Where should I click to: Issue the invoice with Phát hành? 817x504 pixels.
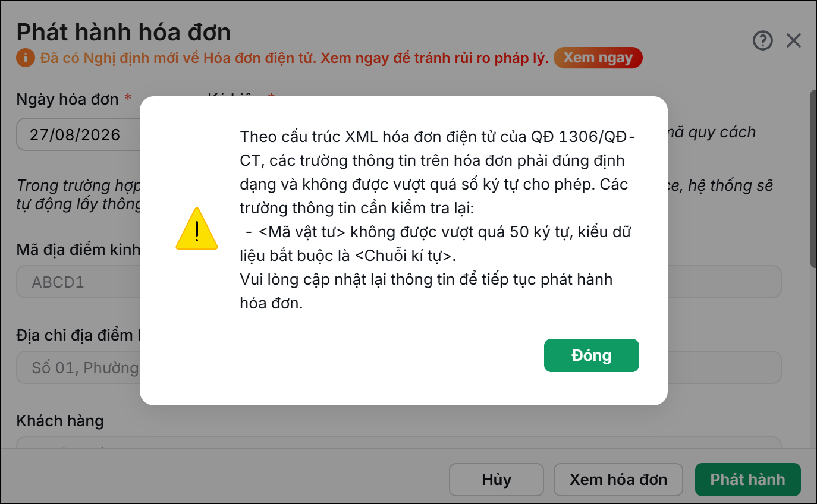coord(748,480)
